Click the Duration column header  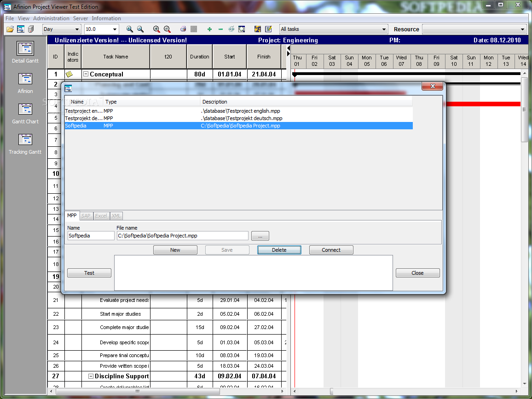click(x=200, y=57)
